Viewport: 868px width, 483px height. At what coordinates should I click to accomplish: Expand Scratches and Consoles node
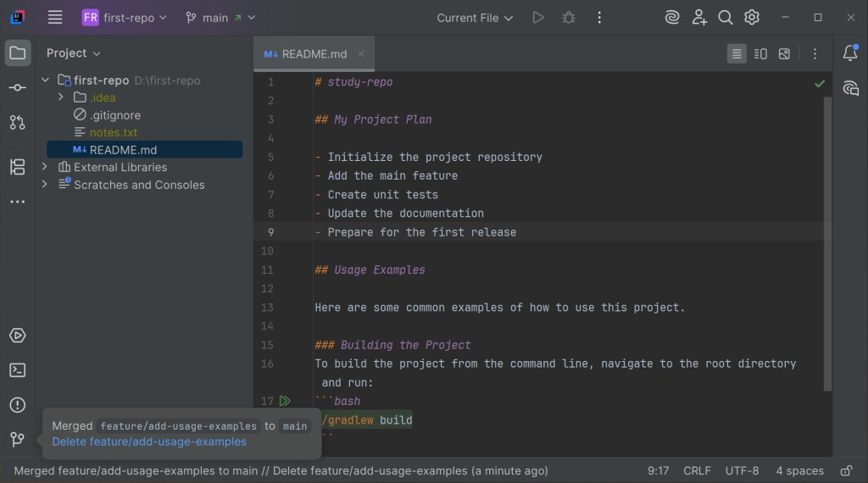pos(45,184)
